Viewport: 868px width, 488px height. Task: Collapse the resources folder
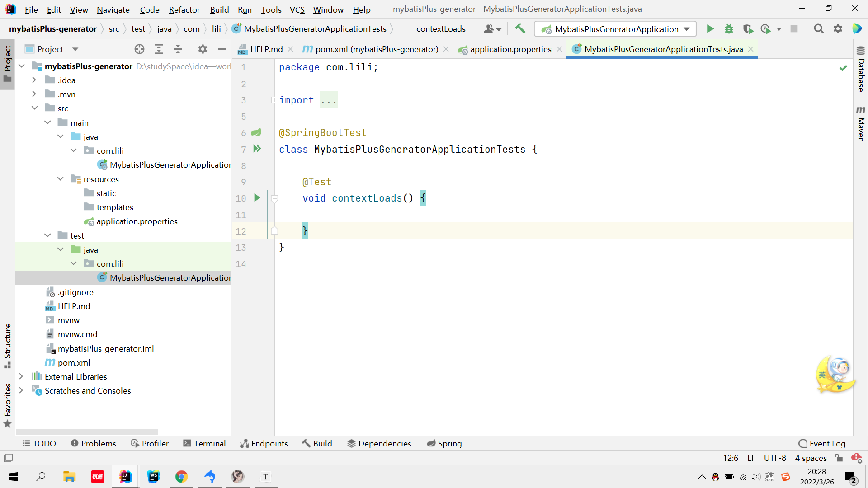[x=61, y=179]
